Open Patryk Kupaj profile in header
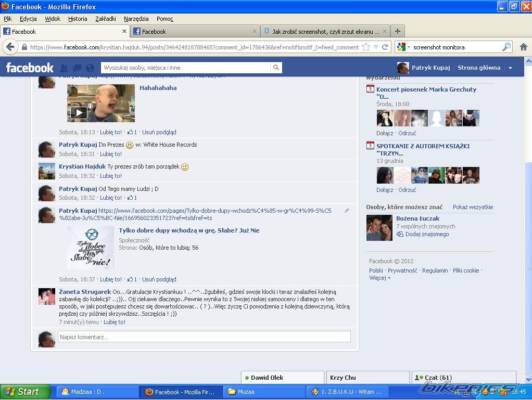 (x=430, y=68)
